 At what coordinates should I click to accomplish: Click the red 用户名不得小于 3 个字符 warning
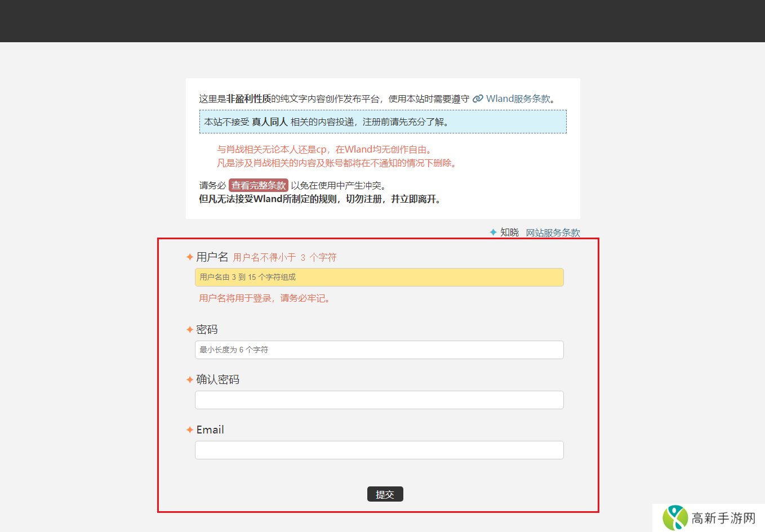pos(284,257)
